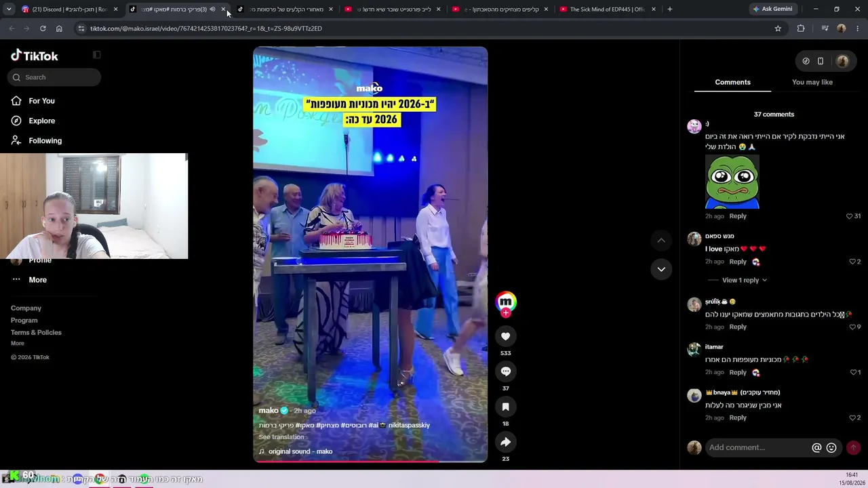This screenshot has height=488, width=868.
Task: Open original sound - mako
Action: click(300, 451)
